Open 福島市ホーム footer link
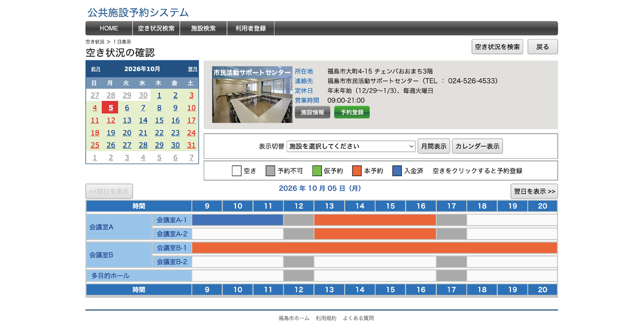Viewport: 644px width, 322px height. click(294, 318)
